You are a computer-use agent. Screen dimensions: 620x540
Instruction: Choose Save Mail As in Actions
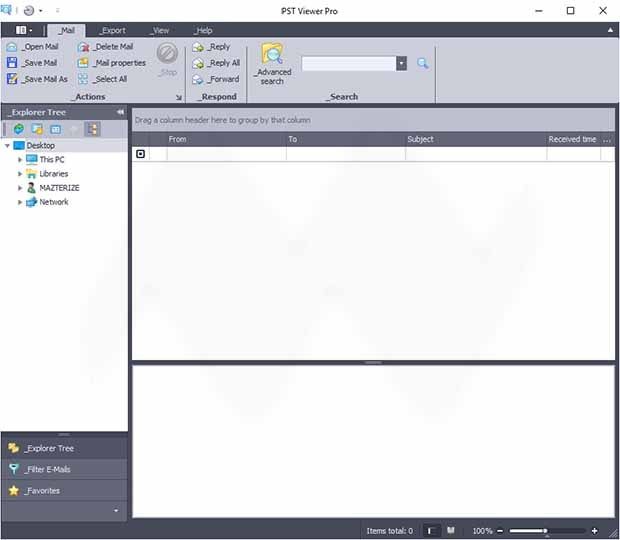38,79
